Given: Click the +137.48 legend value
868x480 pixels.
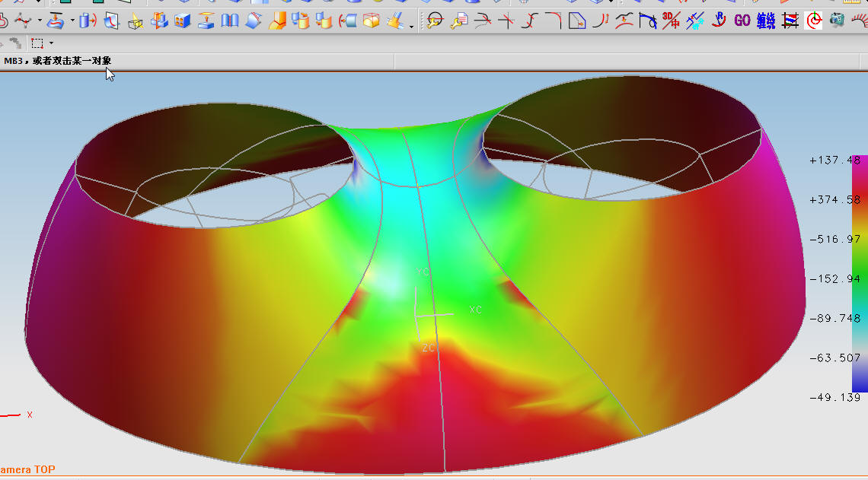Looking at the screenshot, I should 834,161.
